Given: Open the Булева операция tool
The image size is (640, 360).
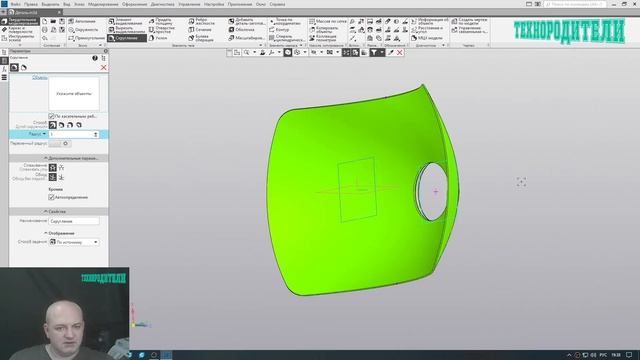Looking at the screenshot, I should [201, 38].
